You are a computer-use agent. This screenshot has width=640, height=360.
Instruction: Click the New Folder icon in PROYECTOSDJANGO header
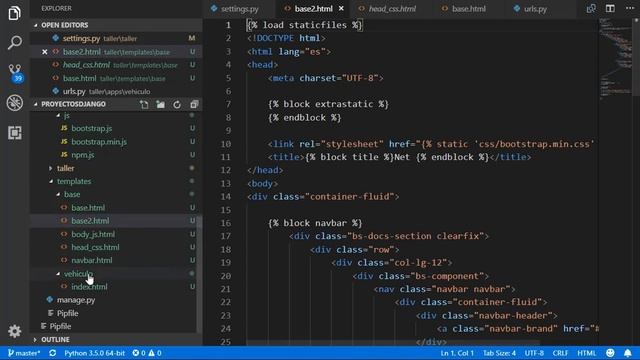160,104
